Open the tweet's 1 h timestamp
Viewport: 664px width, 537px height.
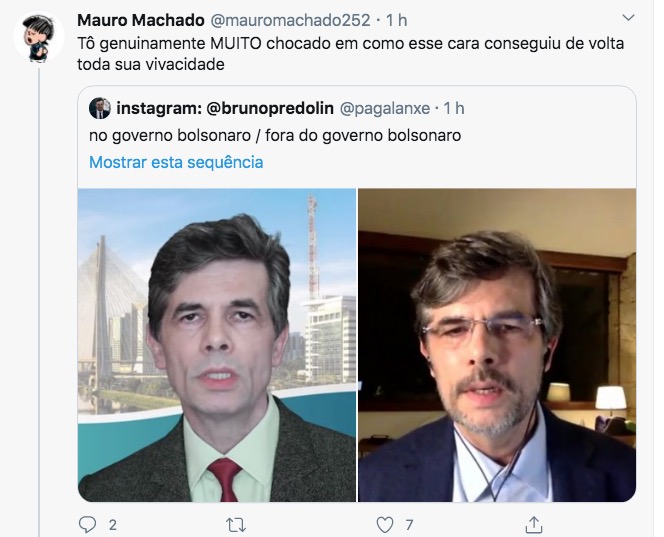point(397,20)
